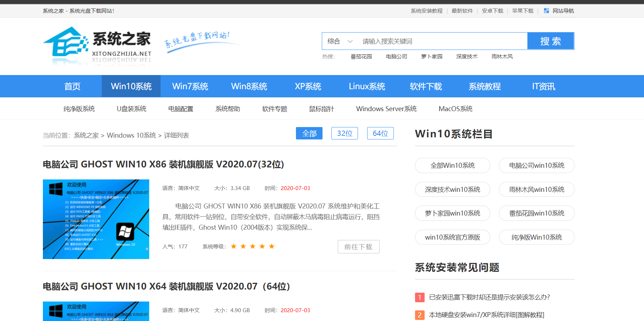Select the 32位 filter
The image size is (644, 321).
click(x=345, y=133)
